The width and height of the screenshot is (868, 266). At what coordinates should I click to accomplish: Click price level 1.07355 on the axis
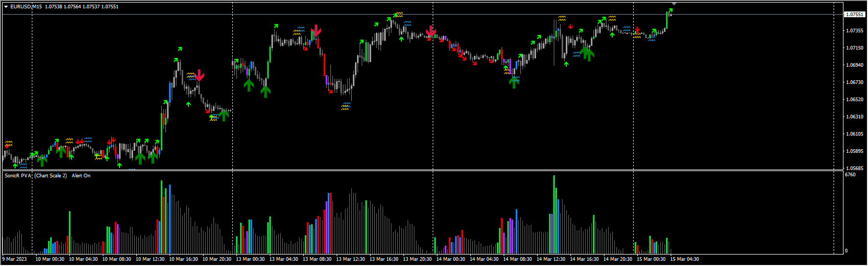[854, 31]
